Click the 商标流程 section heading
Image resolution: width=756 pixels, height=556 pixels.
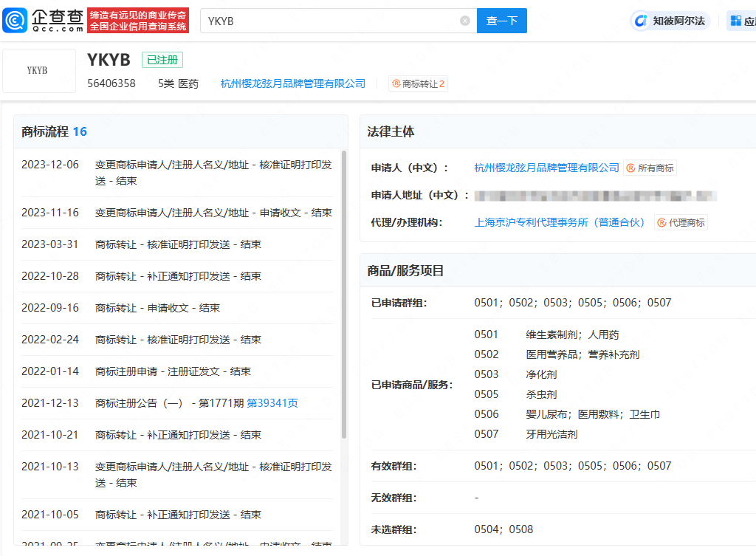pyautogui.click(x=45, y=131)
